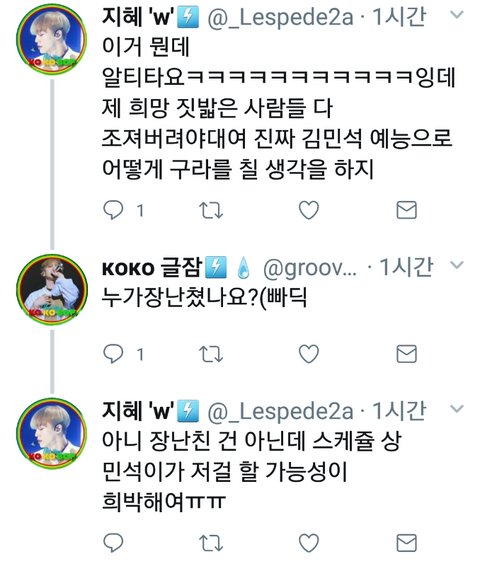Reply to first tweet by 지혜 'w'
Image resolution: width=480 pixels, height=566 pixels.
point(113,210)
